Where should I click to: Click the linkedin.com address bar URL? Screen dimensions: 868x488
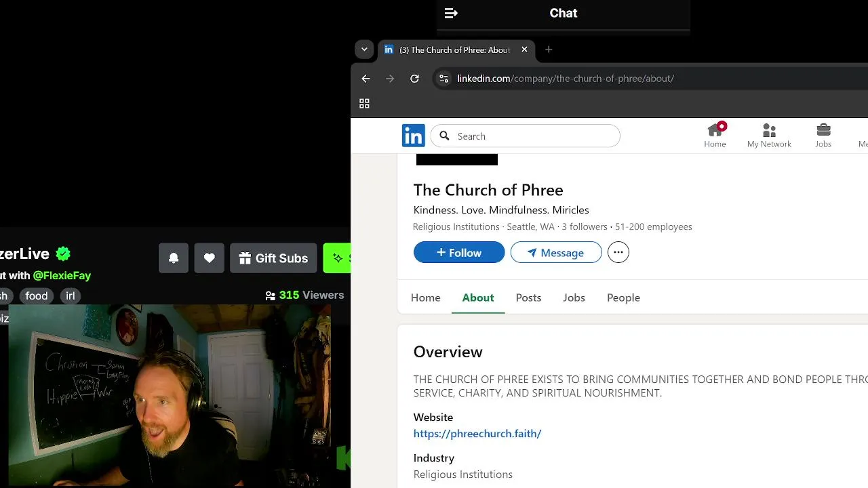click(x=566, y=79)
